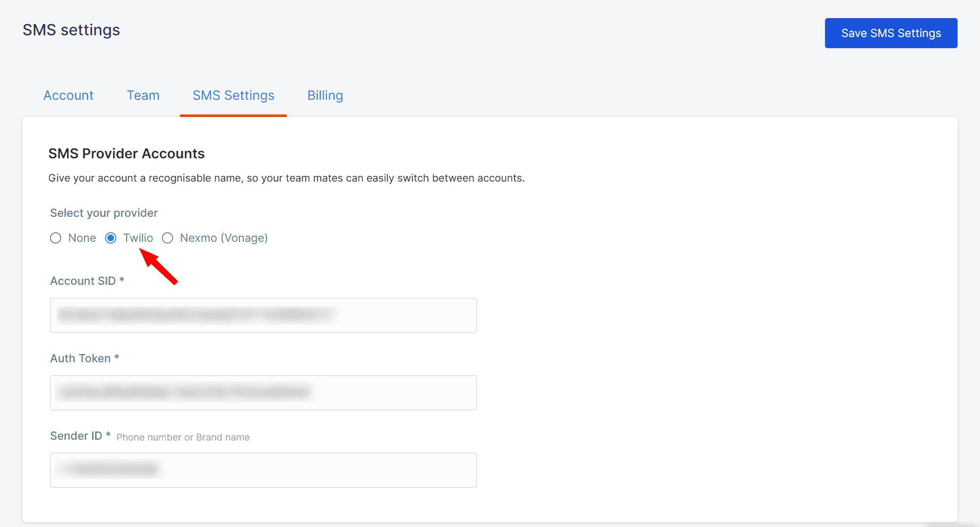
Task: Switch to the Team tab
Action: (x=143, y=96)
